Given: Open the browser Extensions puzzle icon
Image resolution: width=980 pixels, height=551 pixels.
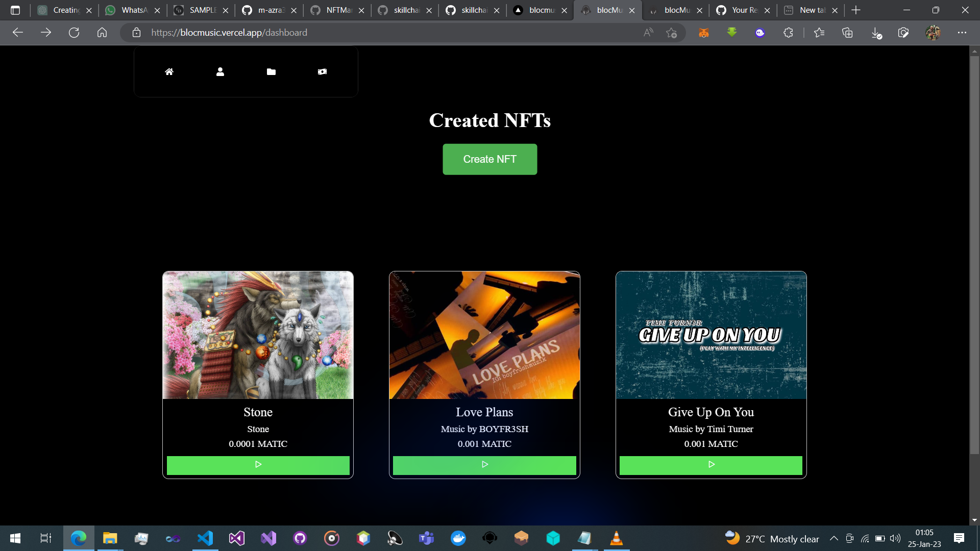Looking at the screenshot, I should point(788,32).
